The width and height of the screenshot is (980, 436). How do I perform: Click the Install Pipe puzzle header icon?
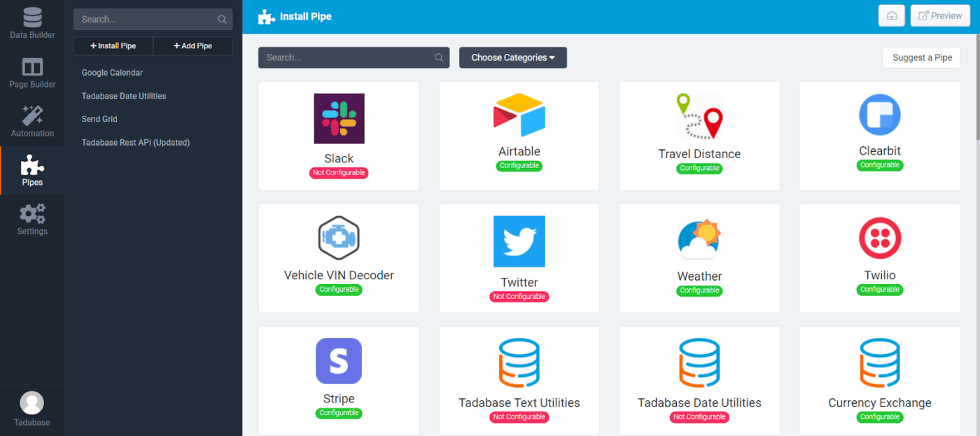coord(266,17)
